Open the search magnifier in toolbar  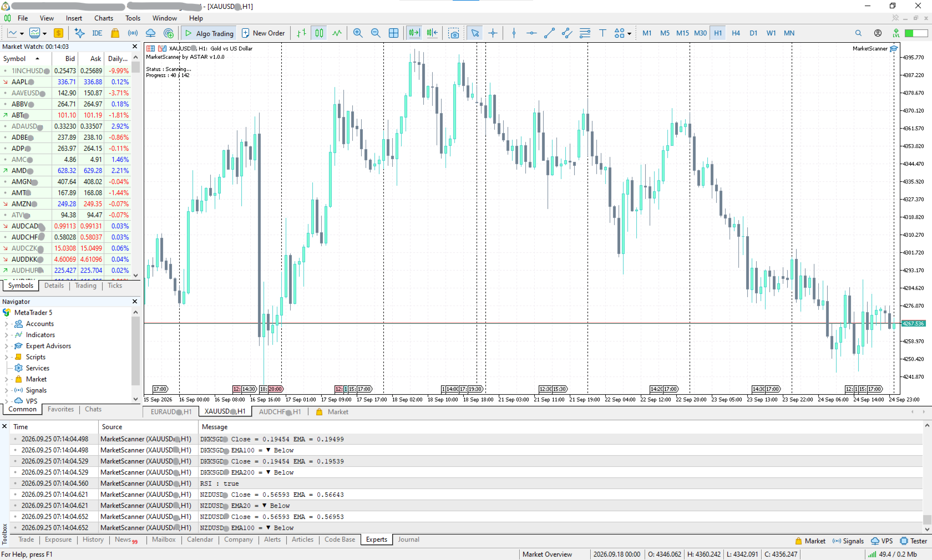pyautogui.click(x=858, y=33)
